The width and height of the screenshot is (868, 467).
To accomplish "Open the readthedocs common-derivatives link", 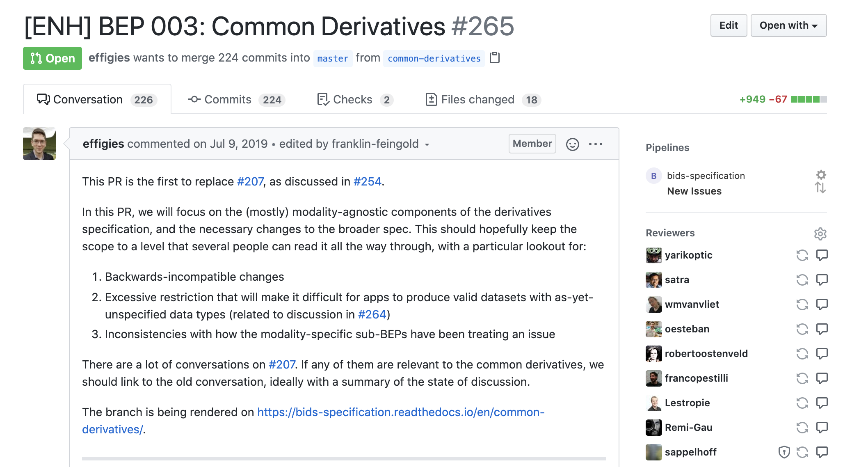I will point(400,412).
